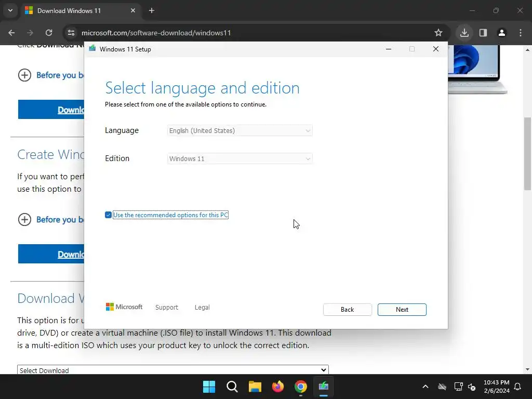Image resolution: width=532 pixels, height=399 pixels.
Task: Click the scrollbar up arrow in Chrome
Action: [x=527, y=50]
